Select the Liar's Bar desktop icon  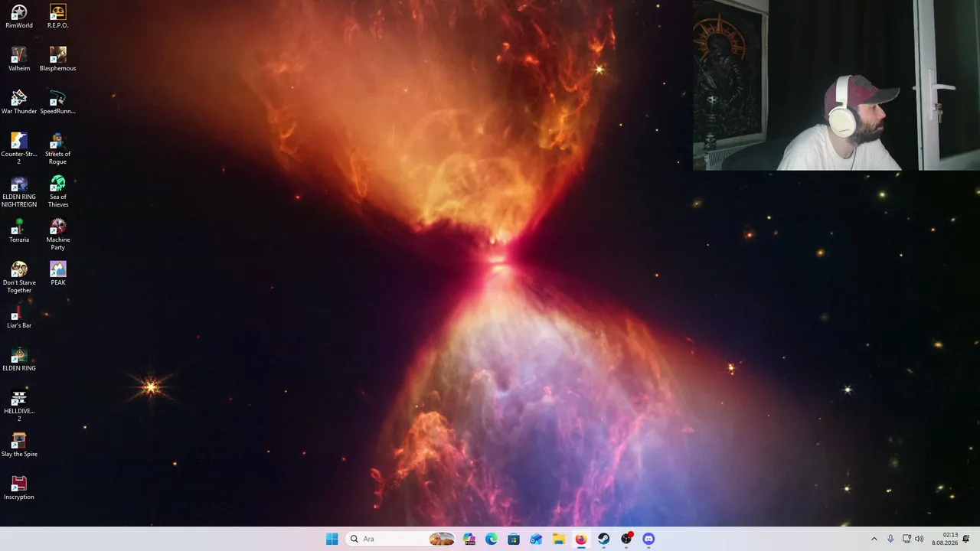[19, 316]
